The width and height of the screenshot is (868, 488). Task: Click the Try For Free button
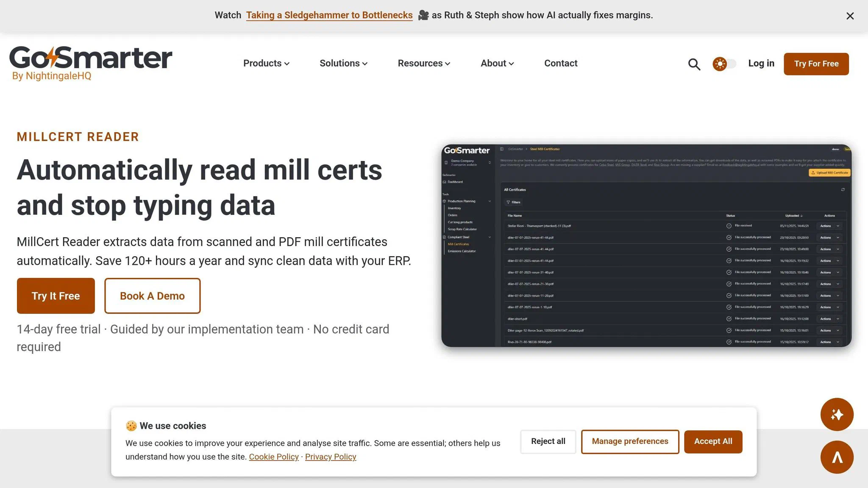[x=816, y=64]
